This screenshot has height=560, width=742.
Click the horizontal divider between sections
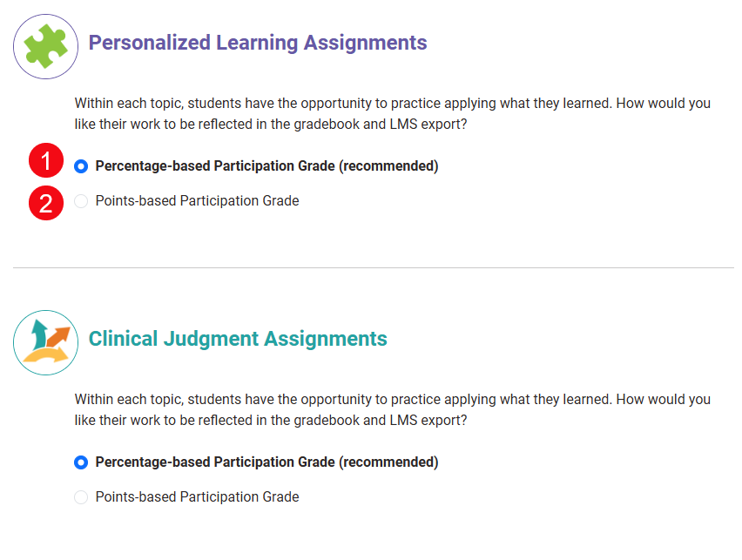373,267
